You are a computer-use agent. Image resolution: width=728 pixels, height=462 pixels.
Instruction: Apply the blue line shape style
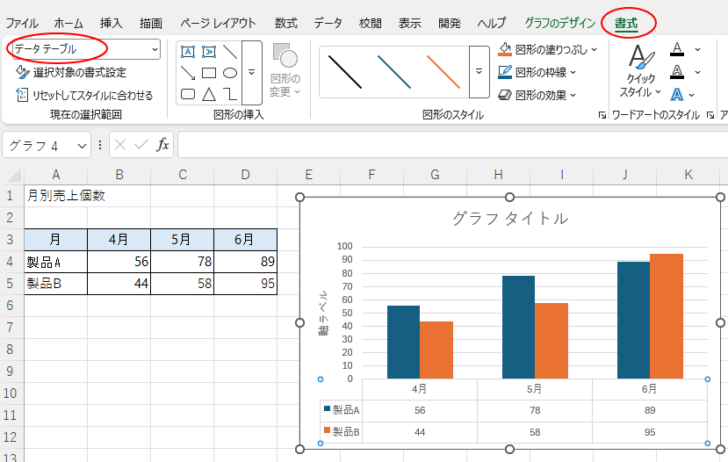pyautogui.click(x=394, y=72)
